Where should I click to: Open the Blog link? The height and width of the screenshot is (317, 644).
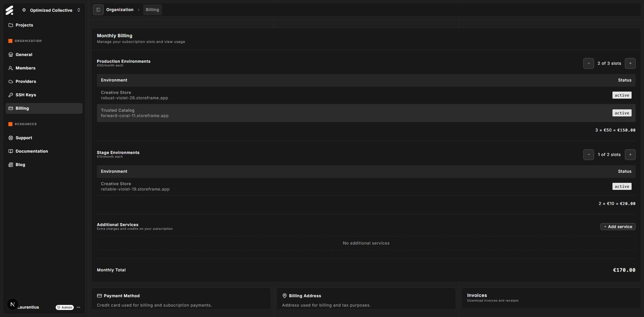pos(44,165)
